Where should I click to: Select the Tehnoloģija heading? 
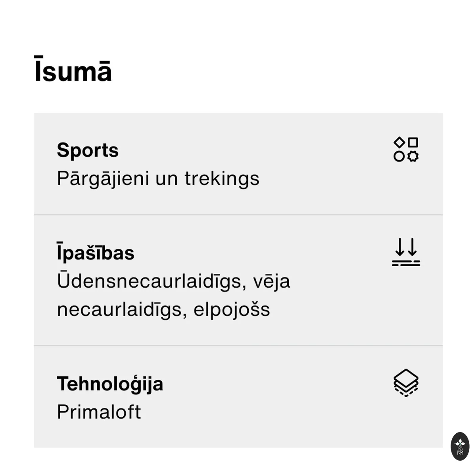pos(110,384)
